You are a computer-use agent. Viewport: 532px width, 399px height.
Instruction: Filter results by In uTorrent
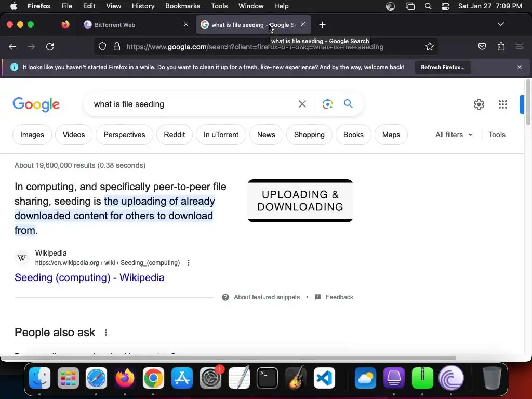point(221,135)
